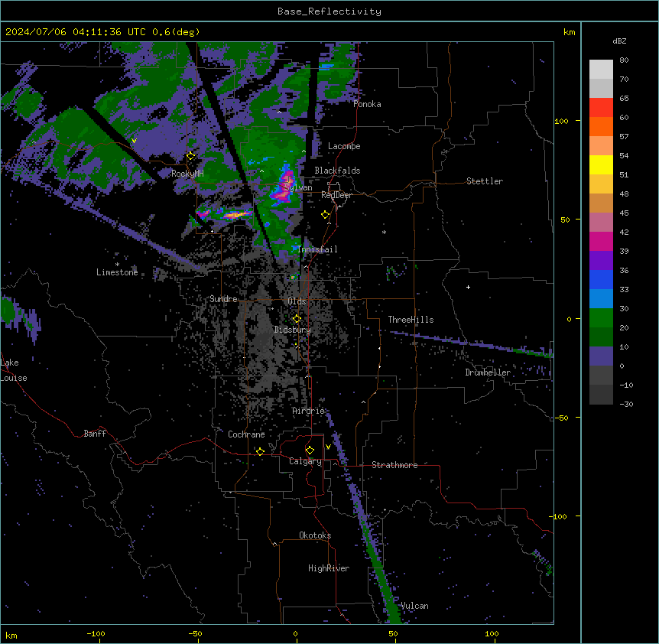Select the Innisfail city label
Screen dimensions: 659x644
[317, 249]
